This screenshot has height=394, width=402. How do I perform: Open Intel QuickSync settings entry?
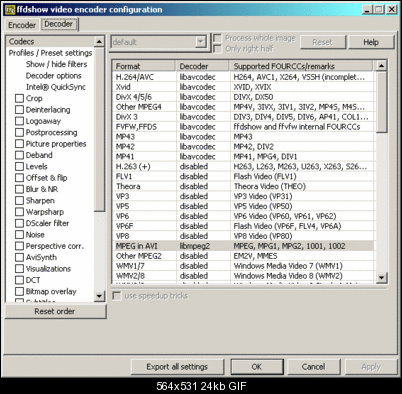click(56, 87)
